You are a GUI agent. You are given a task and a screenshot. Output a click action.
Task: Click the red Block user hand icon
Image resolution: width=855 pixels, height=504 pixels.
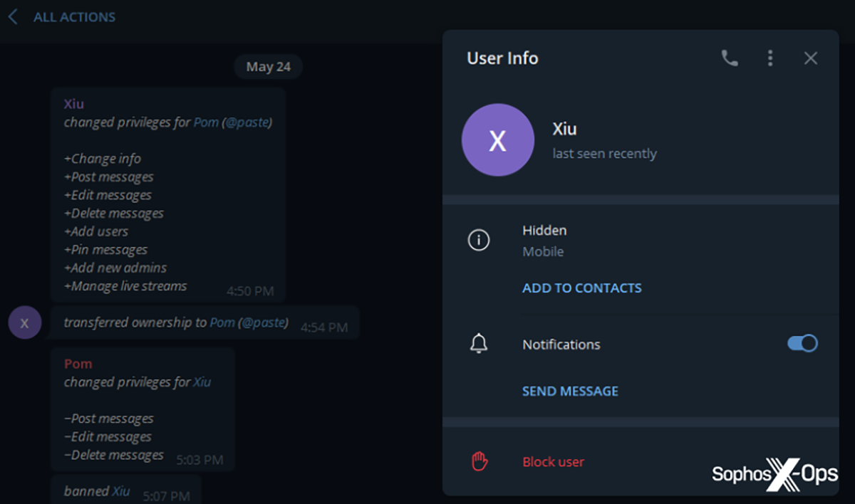(479, 462)
